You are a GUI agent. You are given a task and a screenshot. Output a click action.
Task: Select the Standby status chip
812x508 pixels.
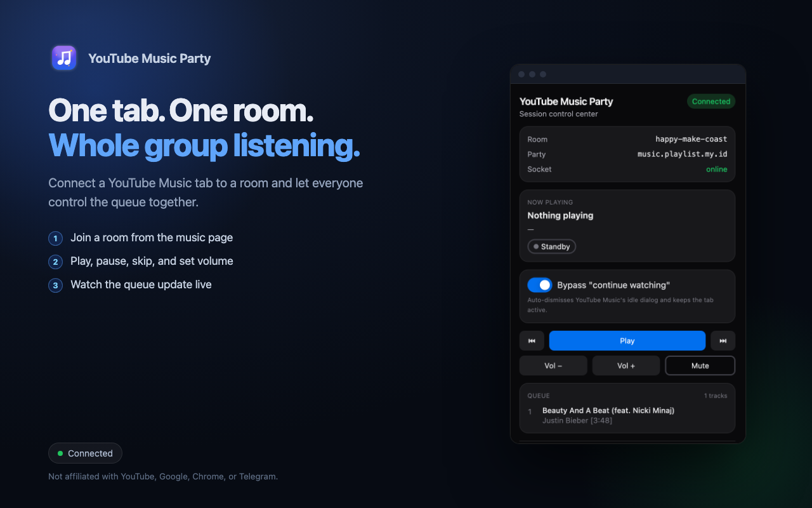[x=552, y=246]
